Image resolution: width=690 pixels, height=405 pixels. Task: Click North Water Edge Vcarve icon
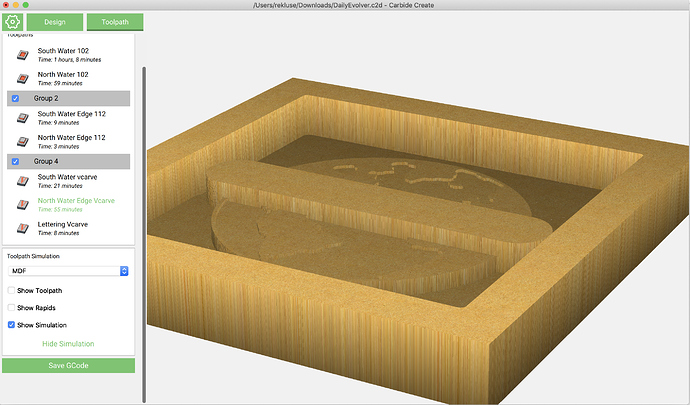[x=22, y=205]
